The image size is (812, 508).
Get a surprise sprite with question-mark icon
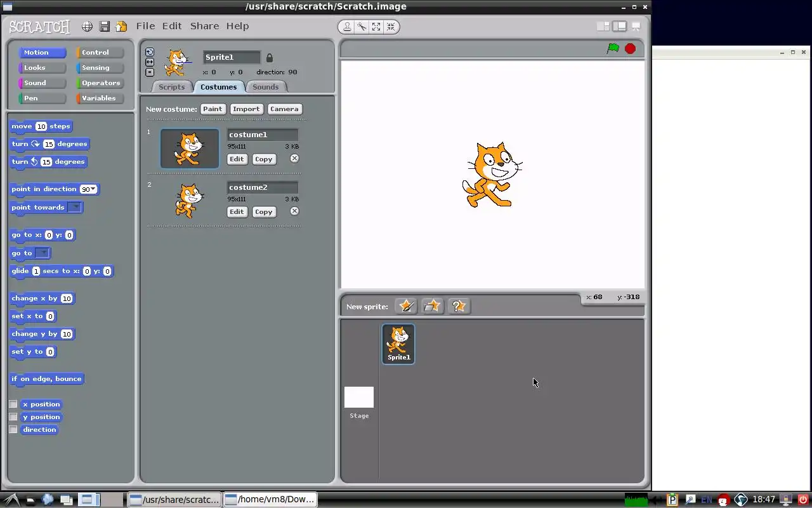[x=458, y=306]
